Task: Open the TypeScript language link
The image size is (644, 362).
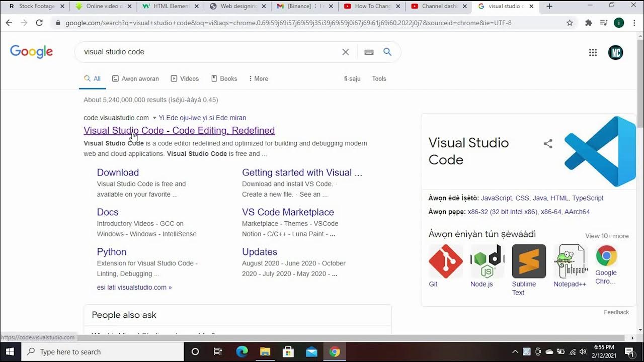Action: click(x=588, y=198)
